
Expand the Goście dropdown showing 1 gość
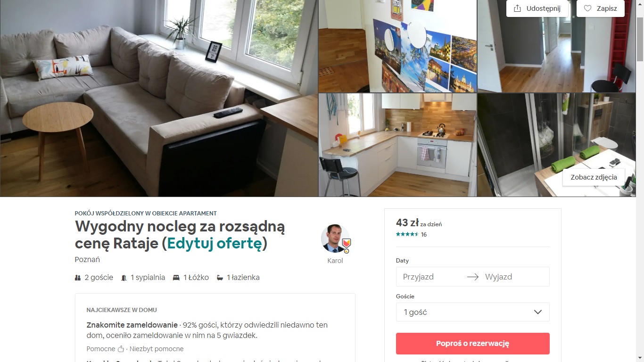pyautogui.click(x=473, y=312)
